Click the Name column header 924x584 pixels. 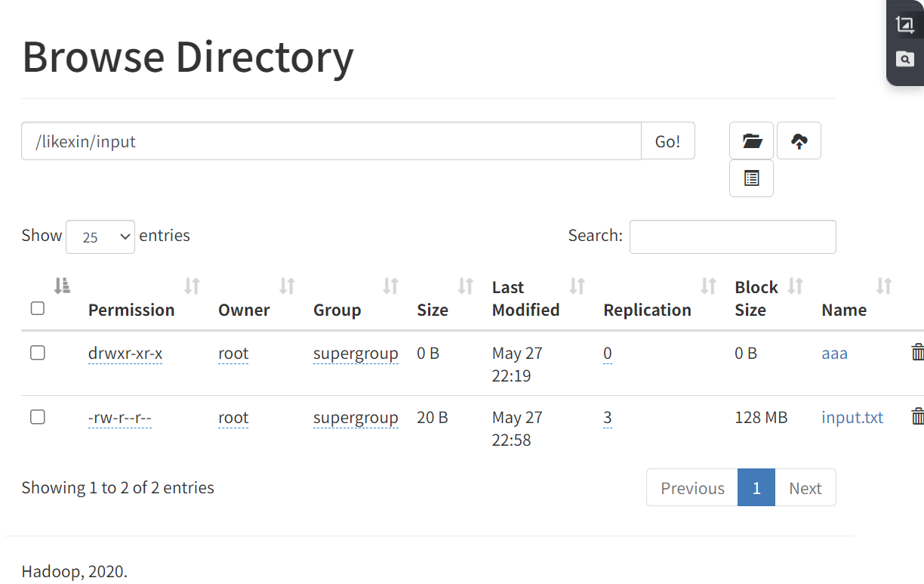click(x=844, y=310)
